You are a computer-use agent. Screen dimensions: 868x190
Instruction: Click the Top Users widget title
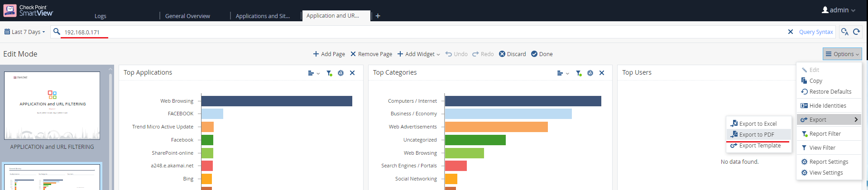point(637,72)
